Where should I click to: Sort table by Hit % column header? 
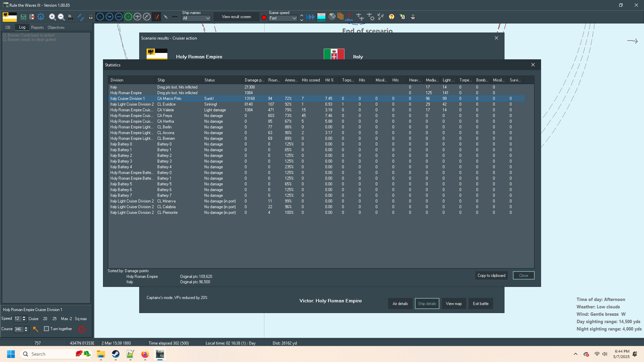(x=331, y=80)
